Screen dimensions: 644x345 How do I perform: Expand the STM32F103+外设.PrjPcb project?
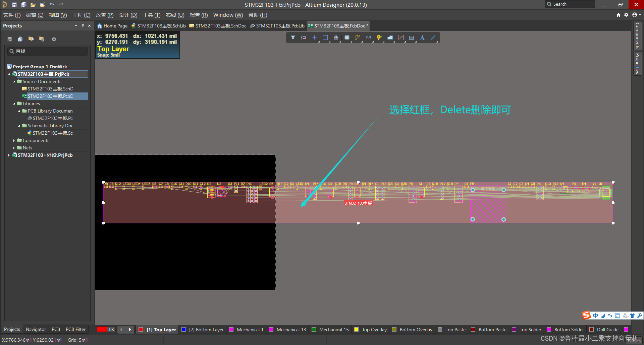tap(9, 155)
